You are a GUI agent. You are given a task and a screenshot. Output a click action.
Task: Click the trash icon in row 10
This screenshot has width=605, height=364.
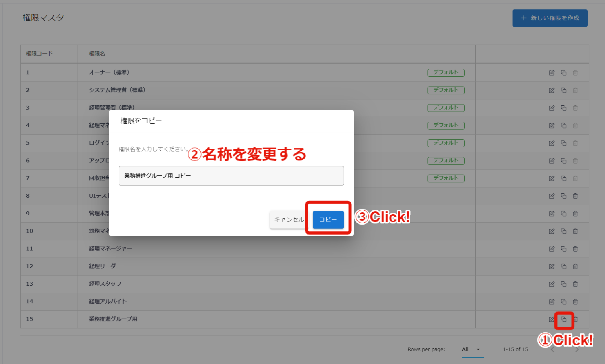tap(575, 231)
